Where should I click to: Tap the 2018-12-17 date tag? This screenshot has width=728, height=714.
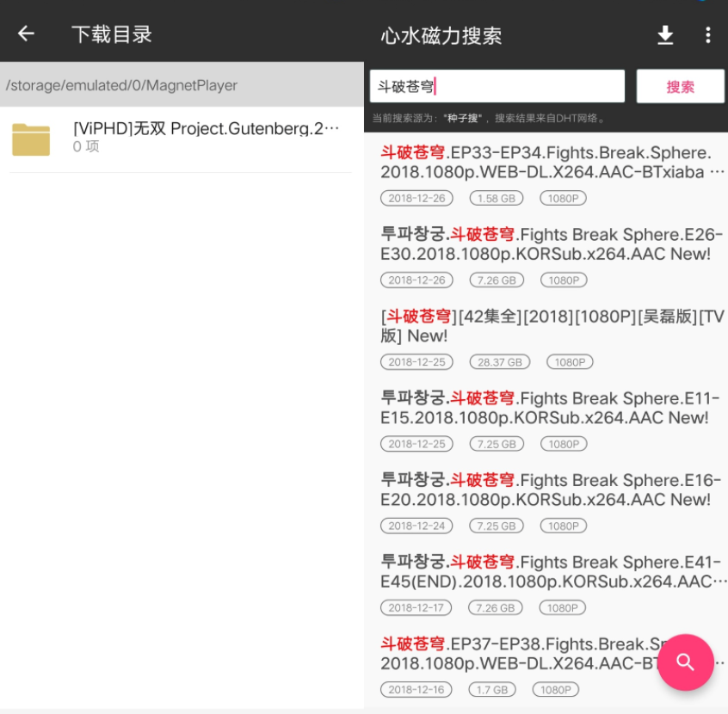click(416, 607)
